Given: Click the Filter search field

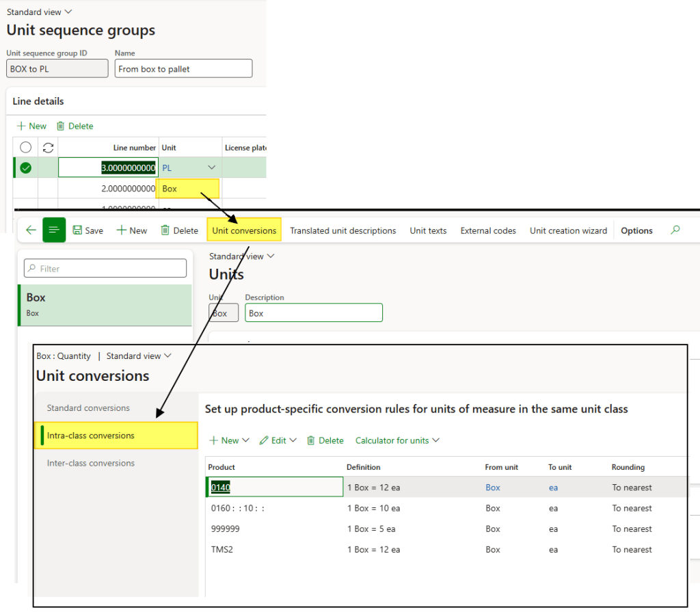Looking at the screenshot, I should (x=105, y=269).
